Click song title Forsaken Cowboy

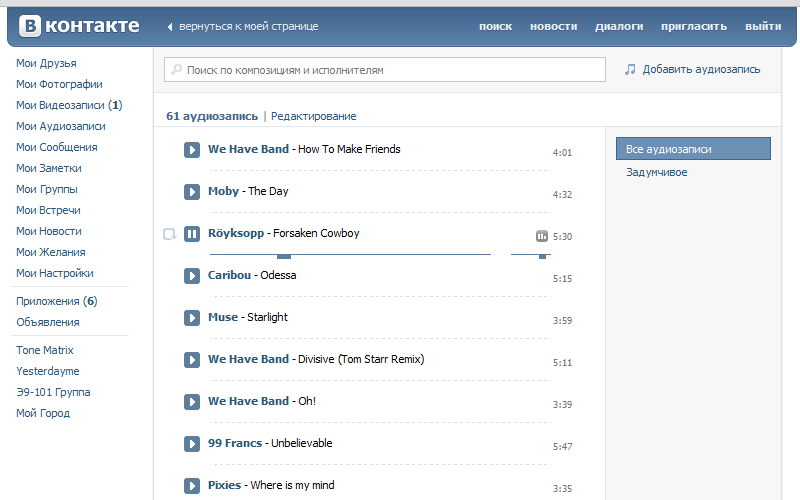(316, 233)
